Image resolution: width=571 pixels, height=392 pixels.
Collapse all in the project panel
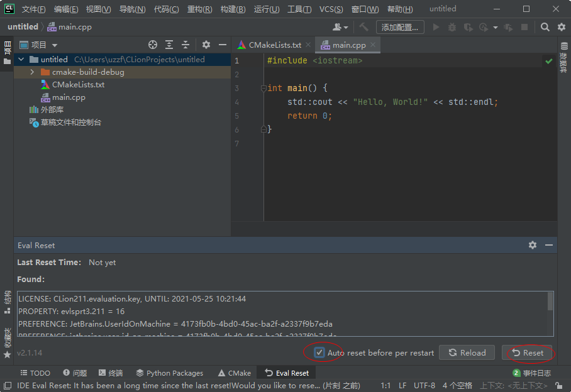186,45
